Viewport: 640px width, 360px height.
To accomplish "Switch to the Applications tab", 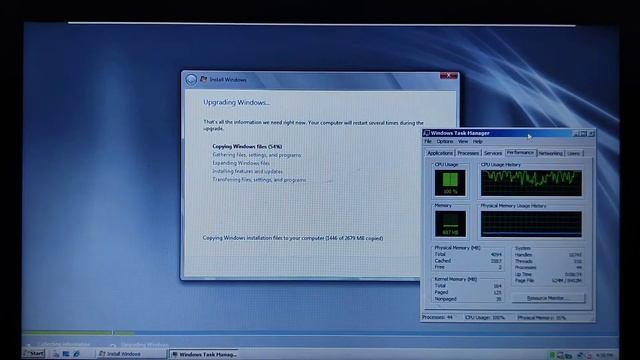I will click(440, 153).
